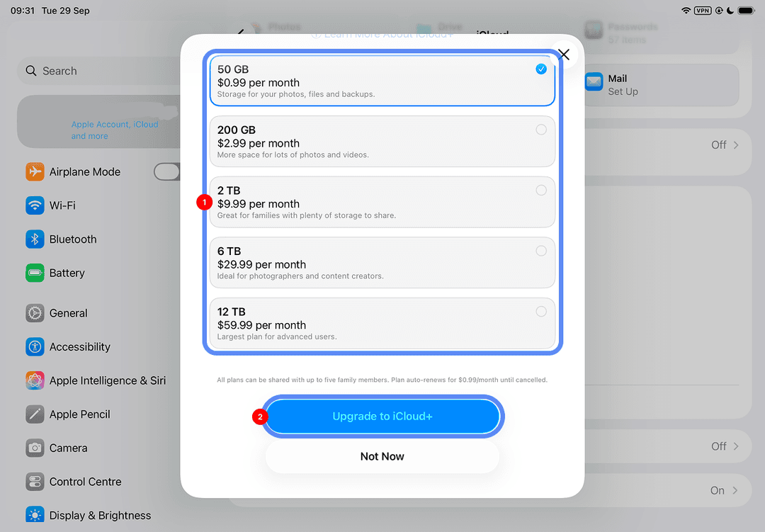765x532 pixels.
Task: Click the Wi-Fi status bar icon
Action: pos(686,10)
